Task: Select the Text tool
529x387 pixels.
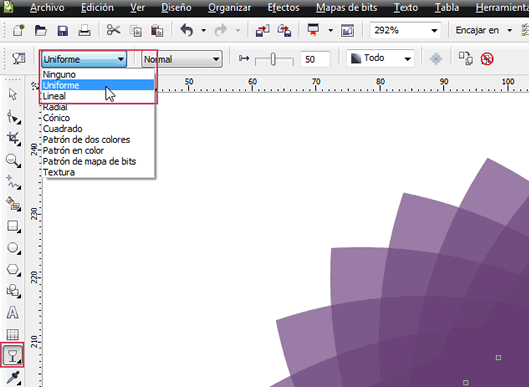Action: [13, 313]
